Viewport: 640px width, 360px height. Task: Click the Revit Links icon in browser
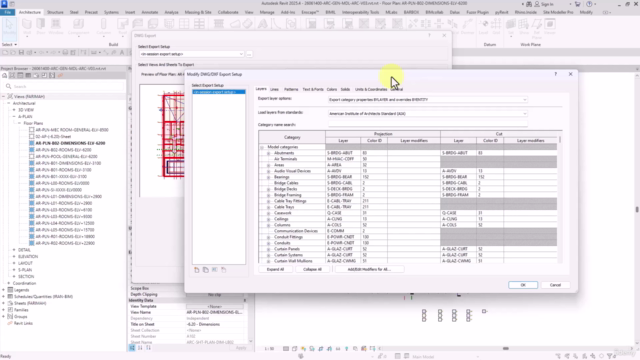(x=10, y=323)
